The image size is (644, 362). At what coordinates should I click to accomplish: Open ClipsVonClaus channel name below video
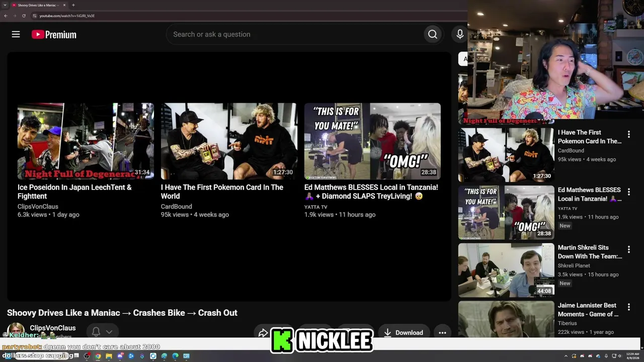pyautogui.click(x=52, y=328)
